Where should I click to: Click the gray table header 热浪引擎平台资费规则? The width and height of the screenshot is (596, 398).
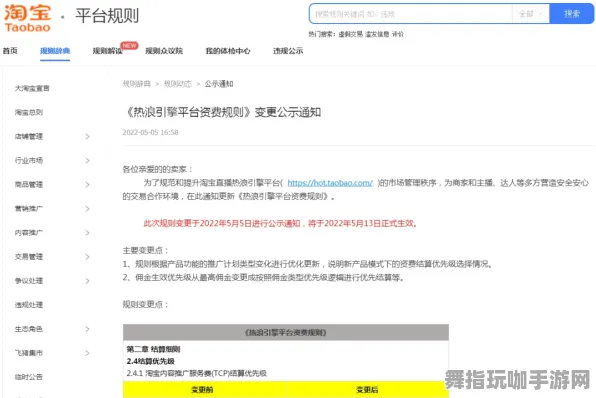285,332
